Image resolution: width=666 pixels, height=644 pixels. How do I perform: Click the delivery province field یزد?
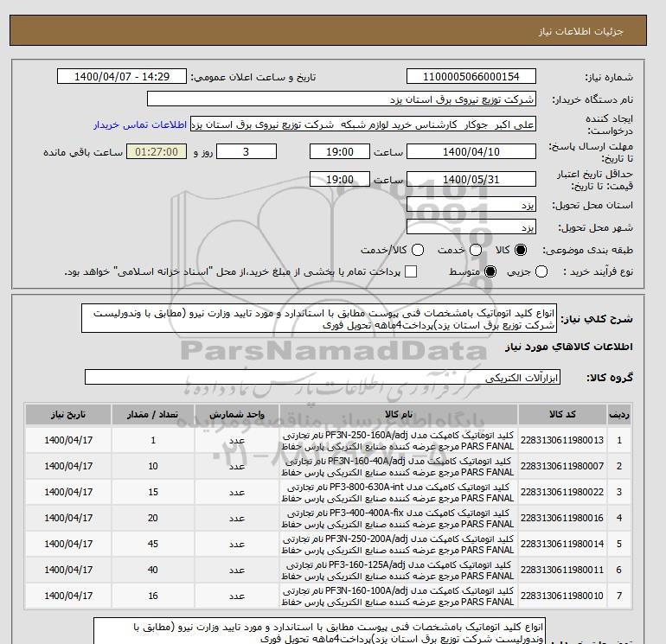(471, 205)
